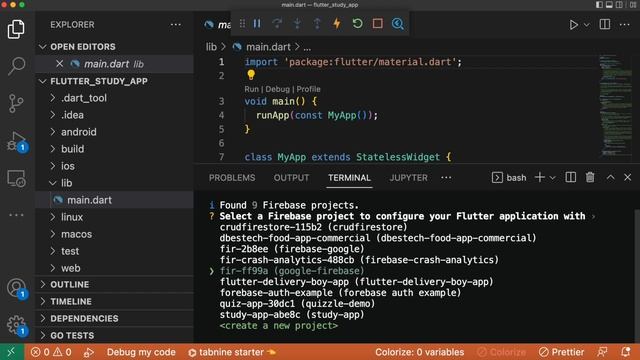Split the terminal panel

click(x=570, y=177)
